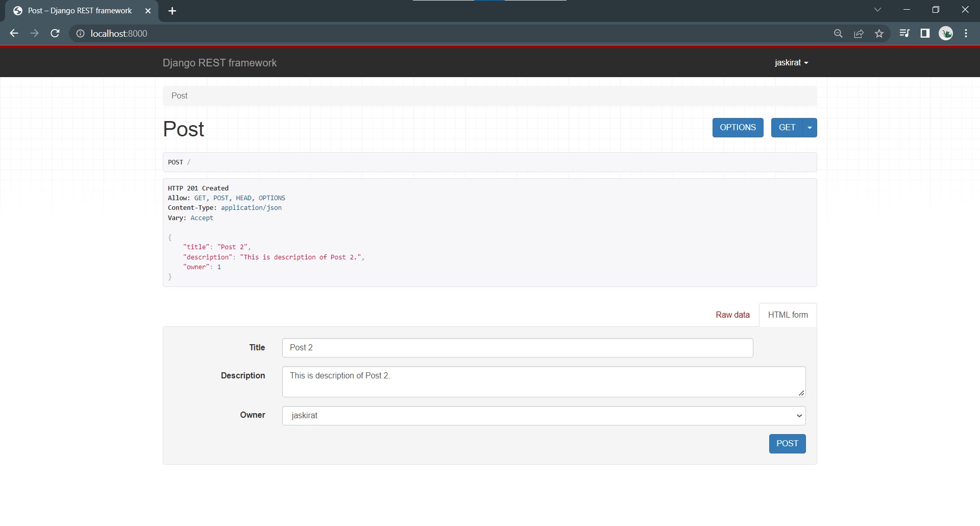
Task: Bookmark the page using the star icon
Action: [x=879, y=33]
